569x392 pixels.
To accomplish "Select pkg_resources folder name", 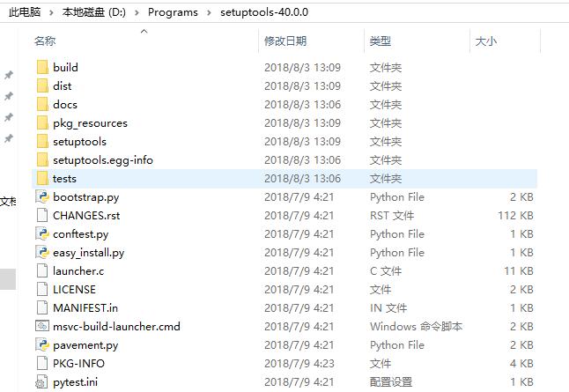I will coord(90,123).
